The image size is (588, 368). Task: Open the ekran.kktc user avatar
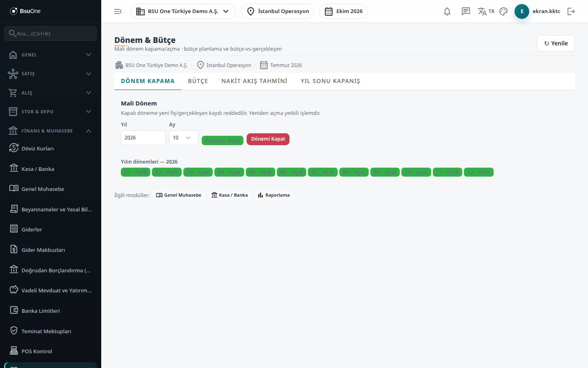click(522, 11)
